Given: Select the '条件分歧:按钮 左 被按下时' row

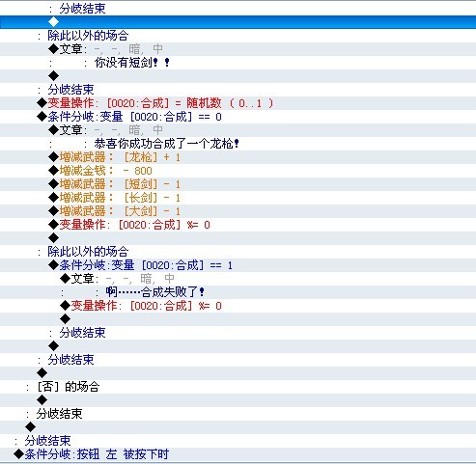Looking at the screenshot, I should click(238, 454).
